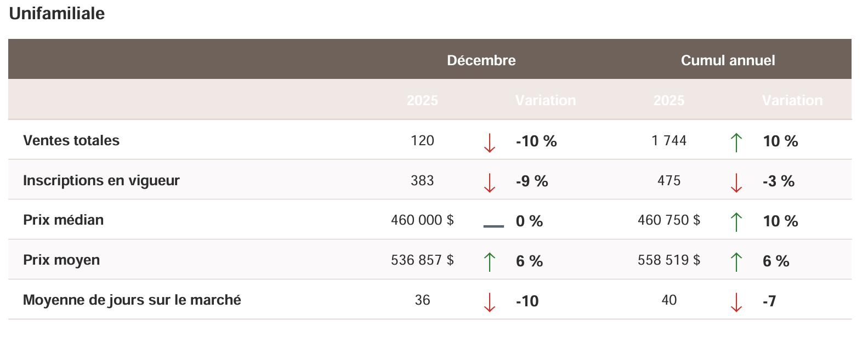Click green up arrow for December Prix moyen

click(x=490, y=262)
